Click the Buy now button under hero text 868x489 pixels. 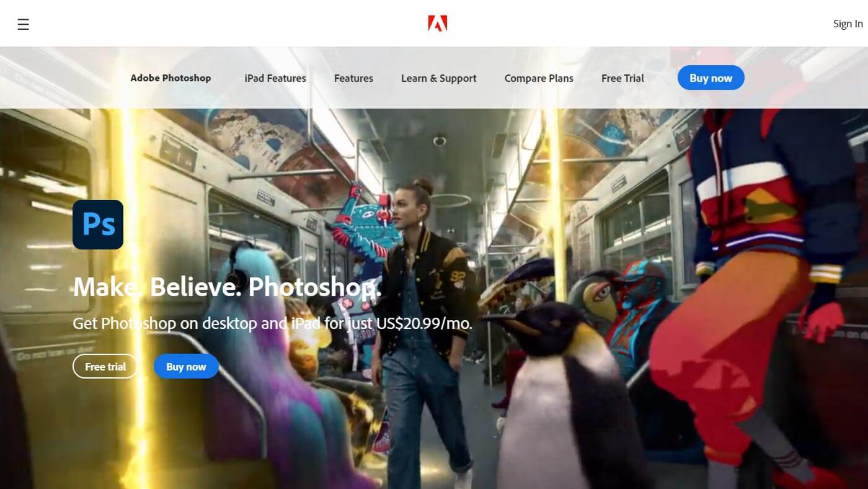[186, 366]
